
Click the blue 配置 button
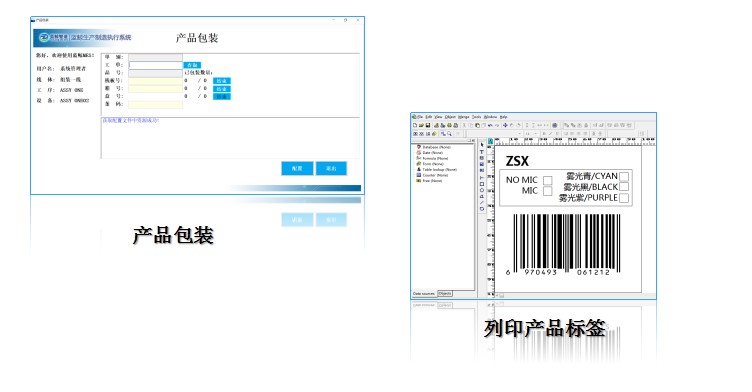coord(297,168)
